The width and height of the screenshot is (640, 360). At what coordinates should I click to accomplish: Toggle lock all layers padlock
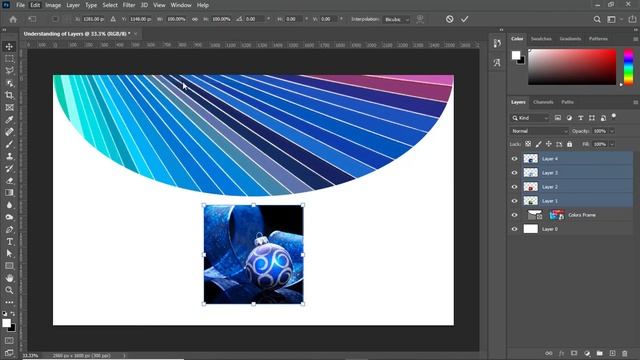(569, 144)
